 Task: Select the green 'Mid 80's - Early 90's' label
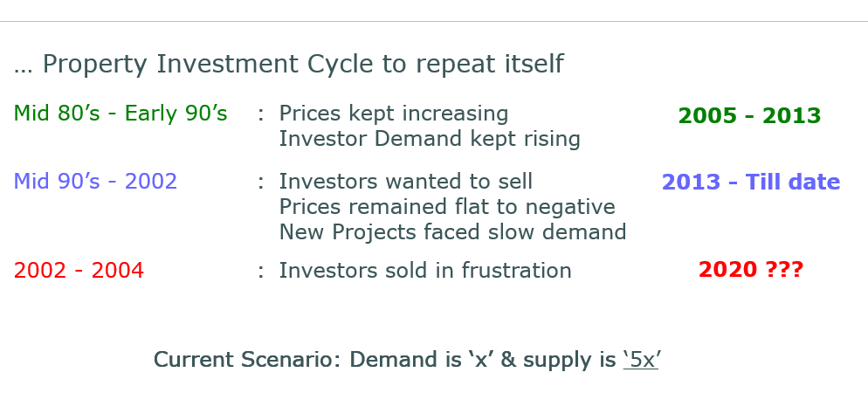121,114
